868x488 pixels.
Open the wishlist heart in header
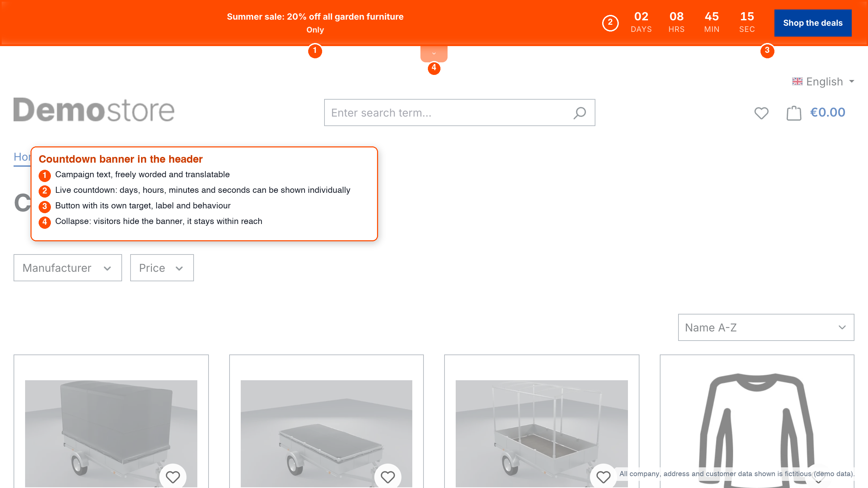(761, 113)
